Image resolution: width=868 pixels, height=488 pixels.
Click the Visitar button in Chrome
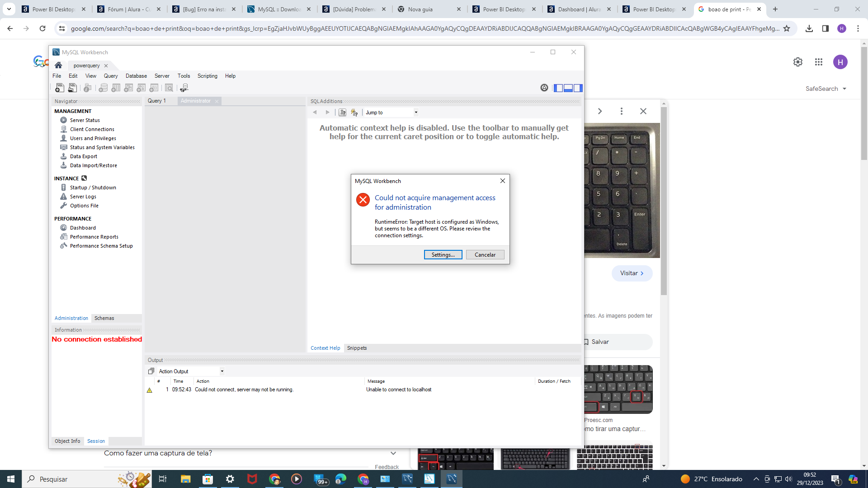(632, 273)
